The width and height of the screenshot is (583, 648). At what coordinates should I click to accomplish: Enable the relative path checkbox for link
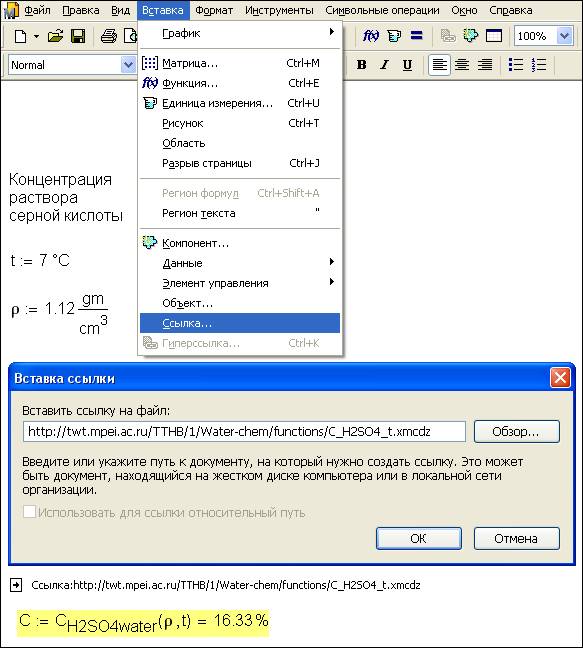click(29, 512)
